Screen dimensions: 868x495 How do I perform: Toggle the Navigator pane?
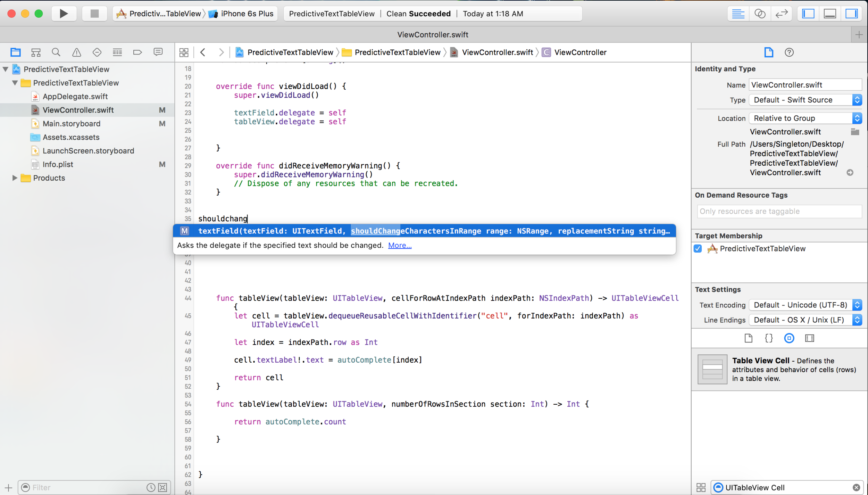click(x=808, y=14)
